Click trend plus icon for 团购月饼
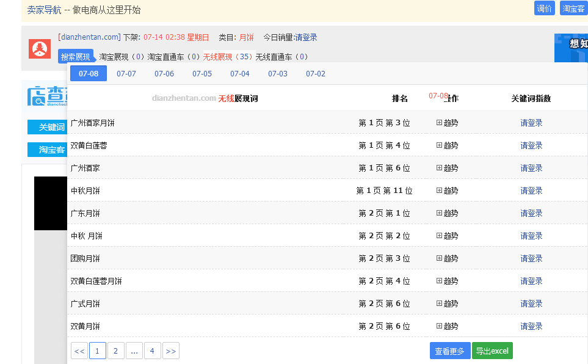This screenshot has width=588, height=364. tap(439, 258)
